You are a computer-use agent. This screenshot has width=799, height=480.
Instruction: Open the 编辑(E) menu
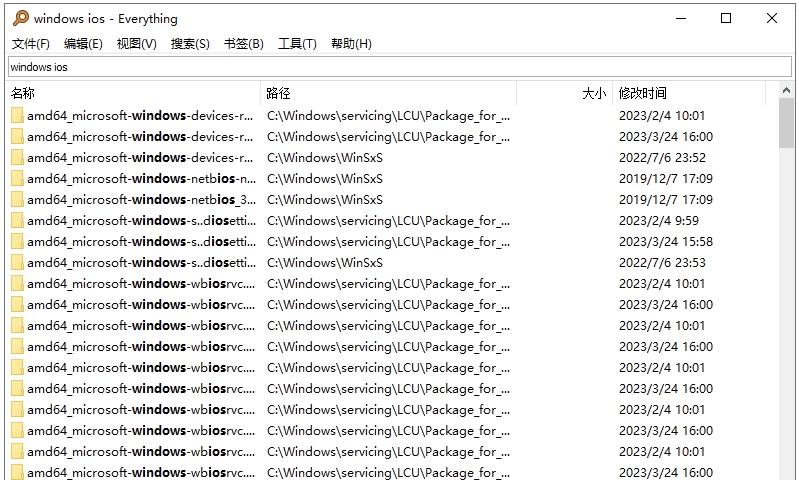(83, 44)
